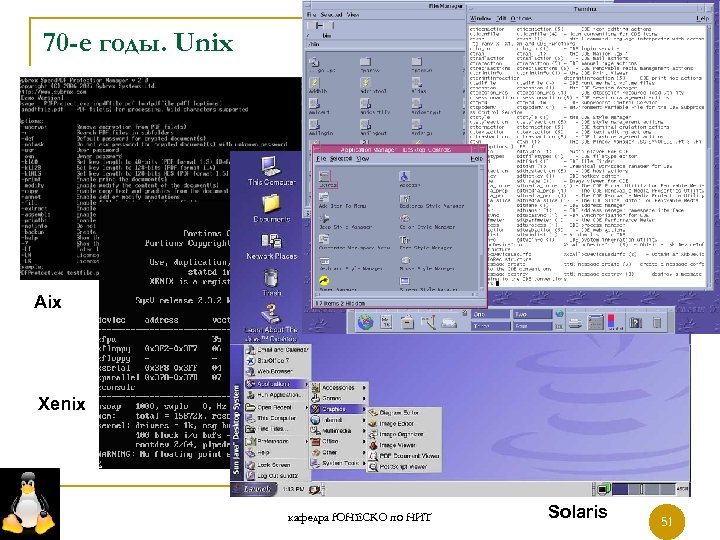This screenshot has width=720, height=540.
Task: Expand Preferences submenu entry
Action: click(277, 441)
